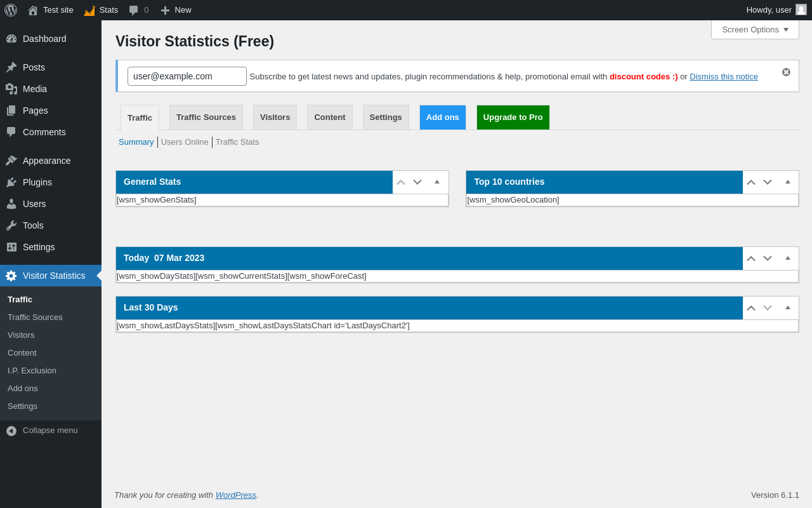Click the Pages icon in sidebar
Screen dimensions: 812x508
point(11,110)
